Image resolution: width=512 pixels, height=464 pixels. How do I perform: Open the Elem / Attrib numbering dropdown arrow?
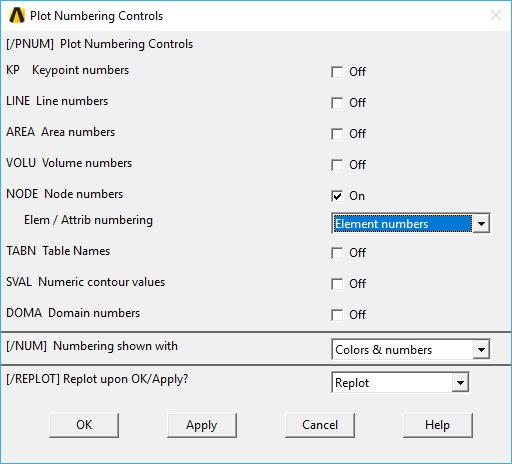pyautogui.click(x=481, y=223)
